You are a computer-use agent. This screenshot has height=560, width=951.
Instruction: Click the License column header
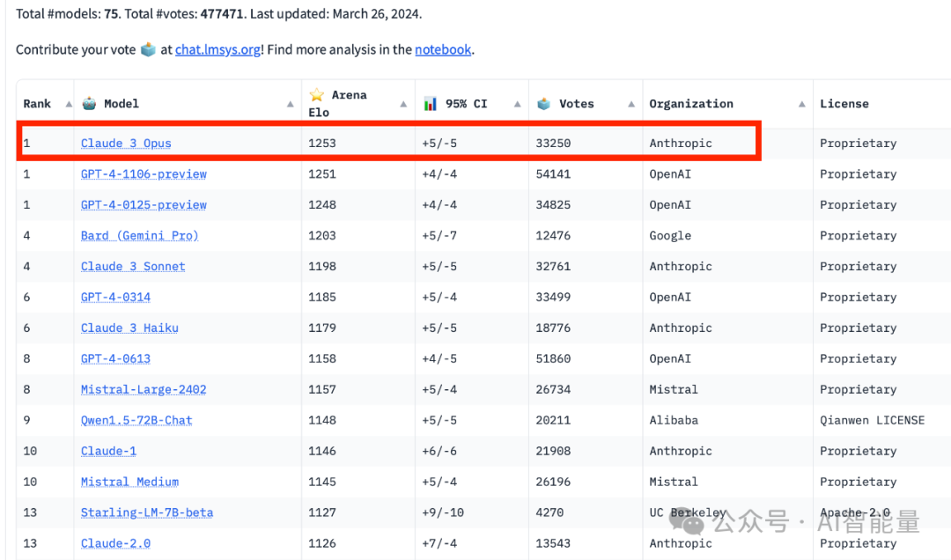[x=844, y=104]
